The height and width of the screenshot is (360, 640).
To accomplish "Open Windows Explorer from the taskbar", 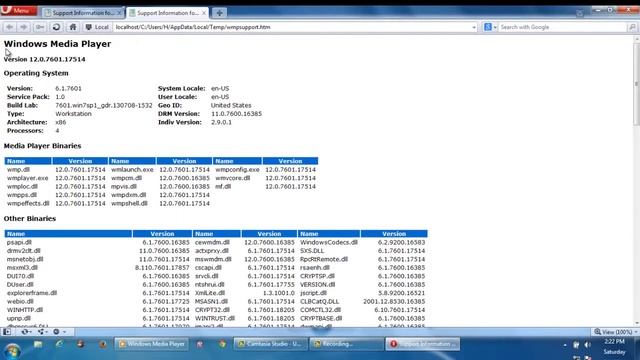I will tap(38, 344).
